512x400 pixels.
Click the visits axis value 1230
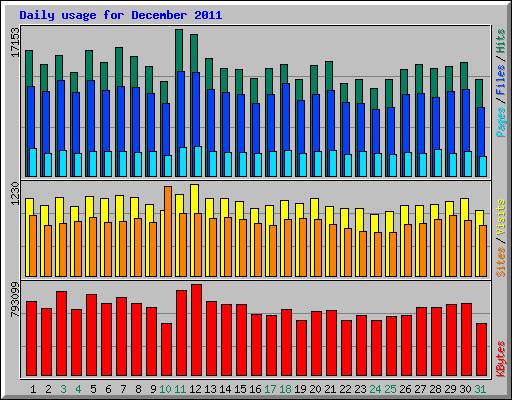(15, 193)
